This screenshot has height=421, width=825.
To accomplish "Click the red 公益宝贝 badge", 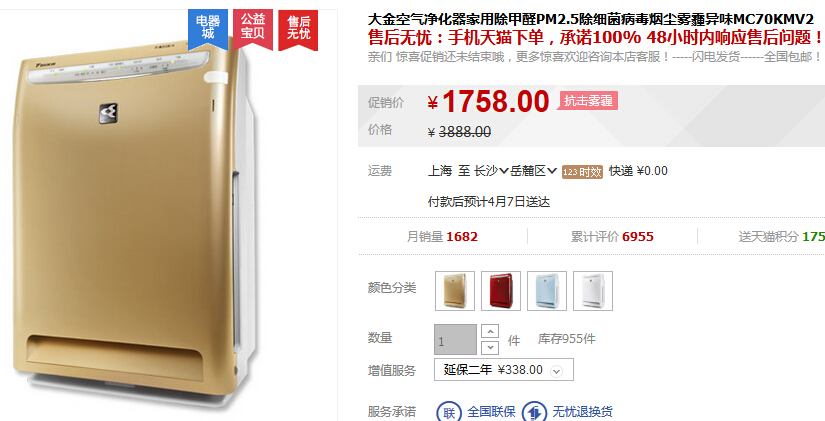I will click(253, 29).
